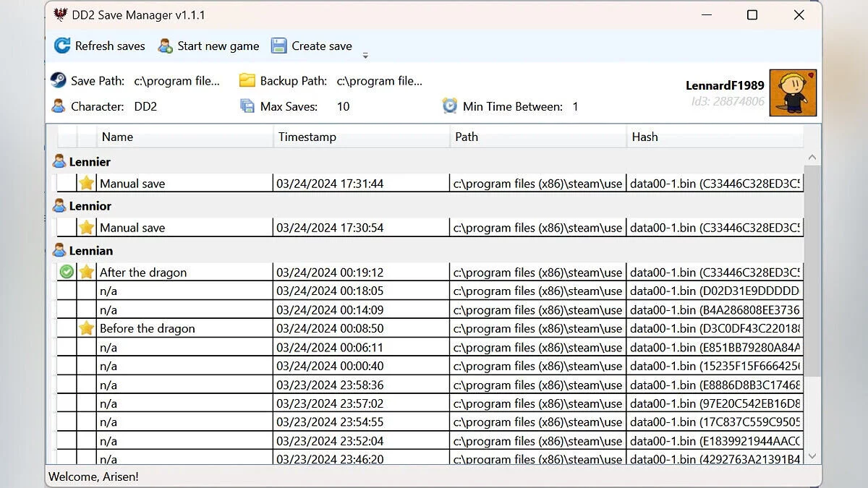Collapse the Lennier character group
Viewport: 868px width, 488px height.
click(x=59, y=162)
